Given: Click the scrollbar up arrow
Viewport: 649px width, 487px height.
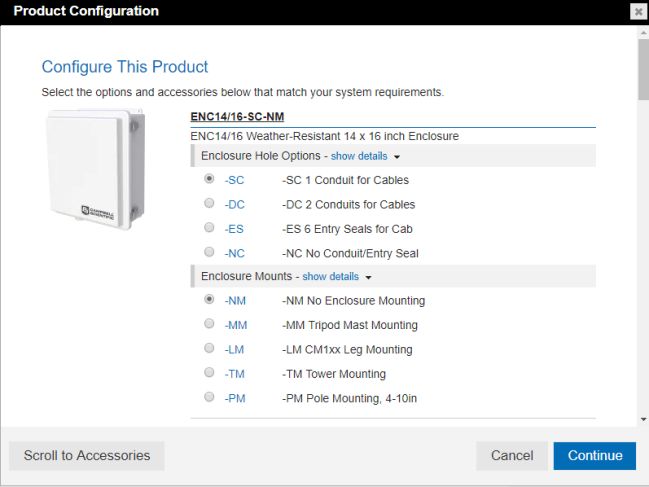Looking at the screenshot, I should pos(644,32).
